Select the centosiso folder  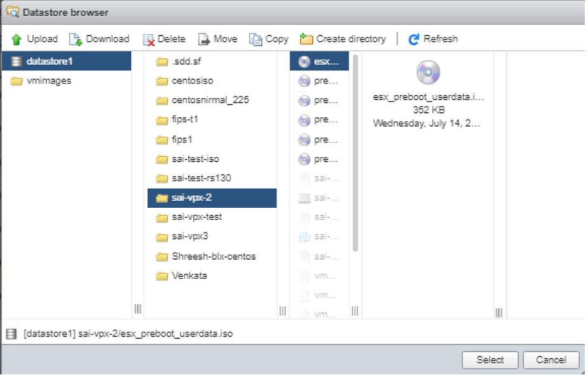[212, 80]
